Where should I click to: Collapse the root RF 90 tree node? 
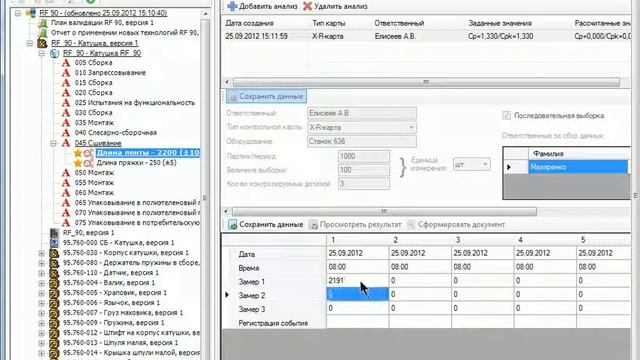tap(18, 13)
